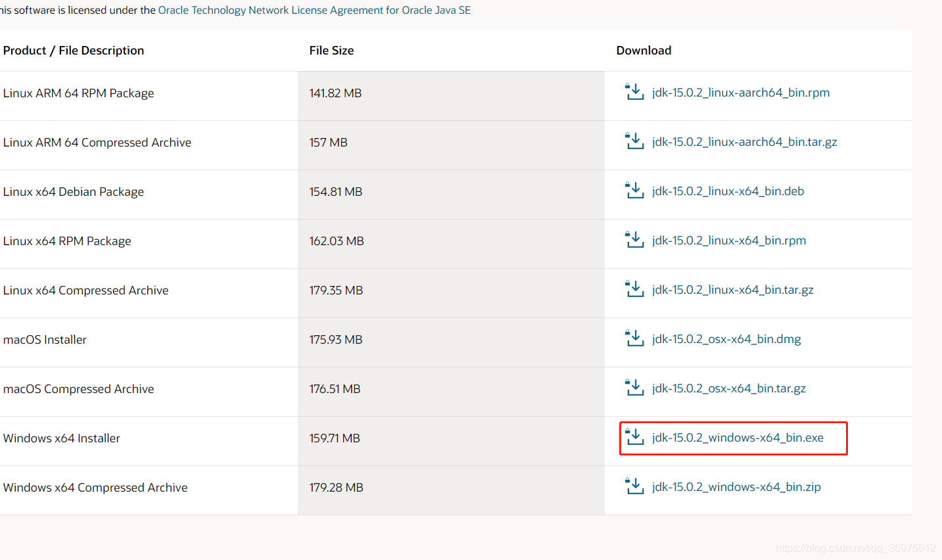Click download icon for jdk-15.0.2_linux-aarch64_bin.tar.gz
942x560 pixels.
[x=634, y=141]
